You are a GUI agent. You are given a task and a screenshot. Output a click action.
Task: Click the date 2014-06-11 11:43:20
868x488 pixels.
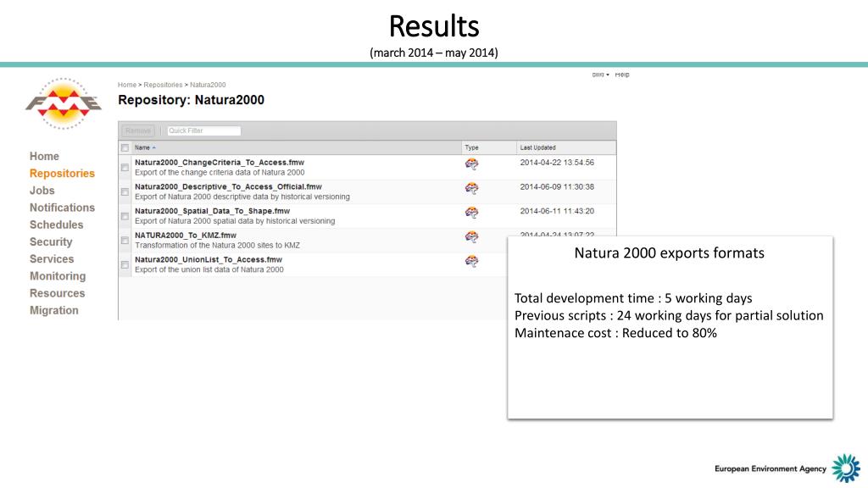pos(557,211)
